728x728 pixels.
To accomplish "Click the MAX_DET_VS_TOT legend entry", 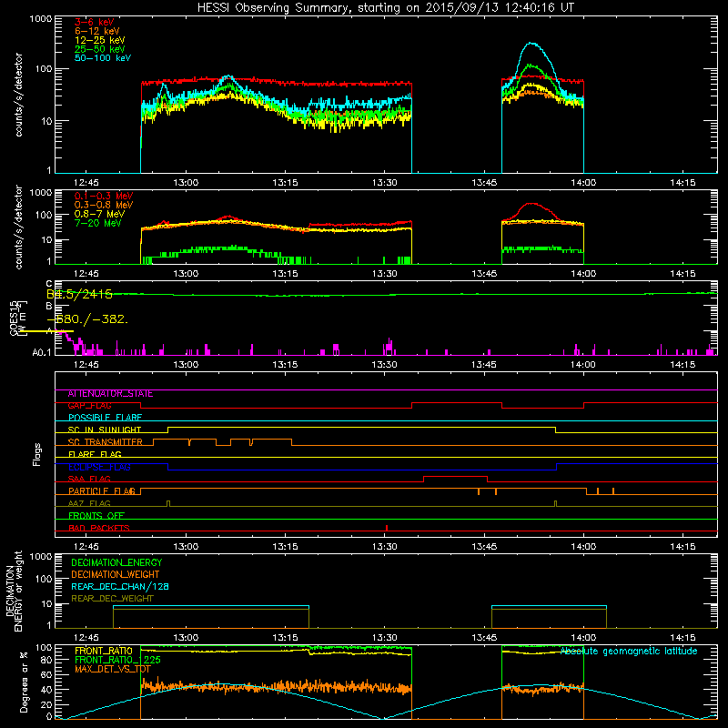I will [x=112, y=669].
